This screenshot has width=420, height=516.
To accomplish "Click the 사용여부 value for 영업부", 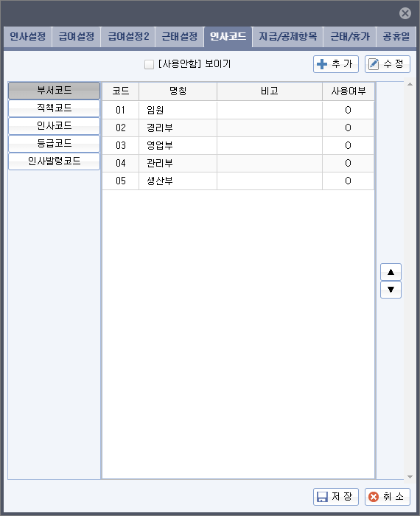I will click(x=349, y=145).
